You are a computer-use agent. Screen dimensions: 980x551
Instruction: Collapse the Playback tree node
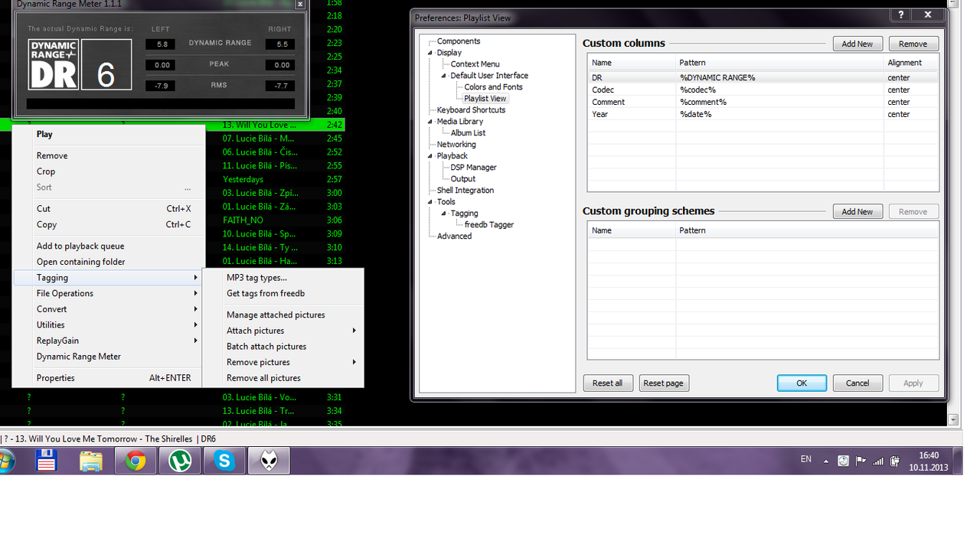tap(430, 156)
